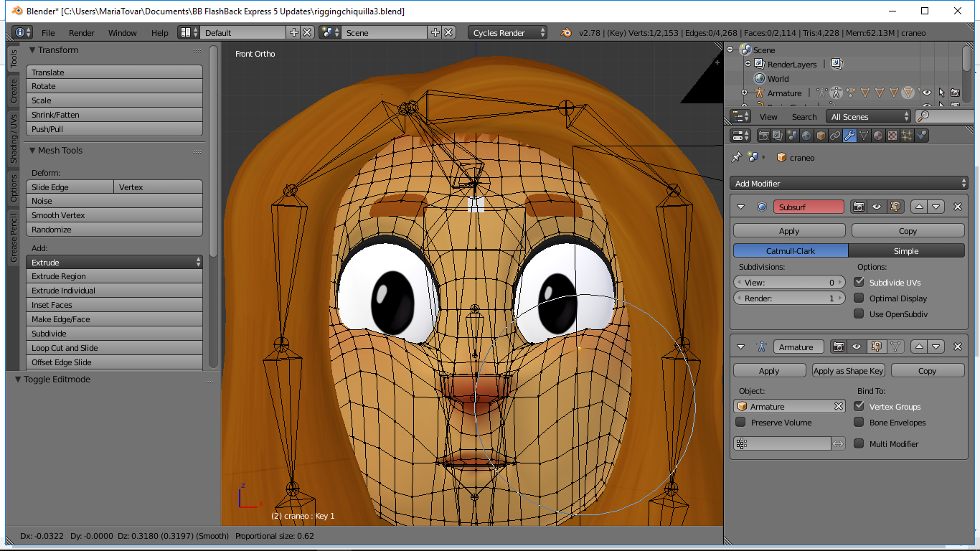The height and width of the screenshot is (551, 980).
Task: Open the Extrude dropdown menu
Action: (x=114, y=262)
